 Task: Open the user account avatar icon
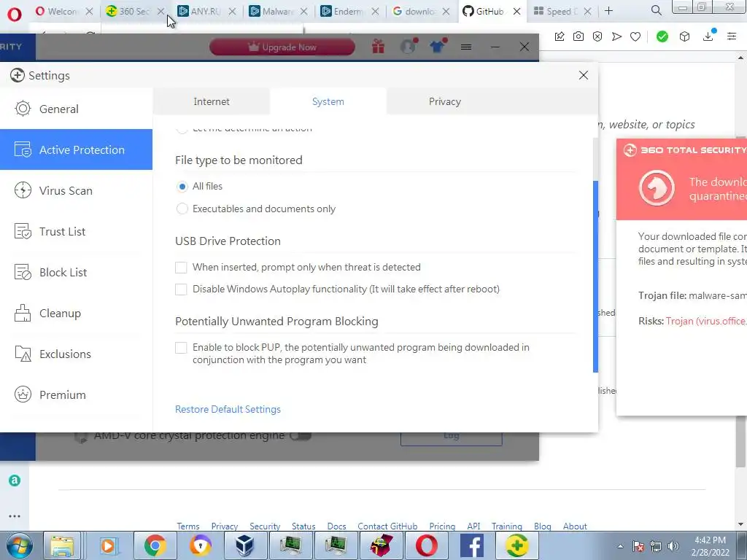(x=409, y=46)
